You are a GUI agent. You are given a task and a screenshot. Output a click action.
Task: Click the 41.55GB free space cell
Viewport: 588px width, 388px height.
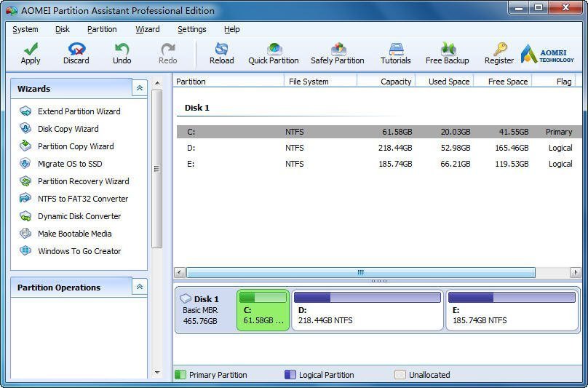[513, 132]
